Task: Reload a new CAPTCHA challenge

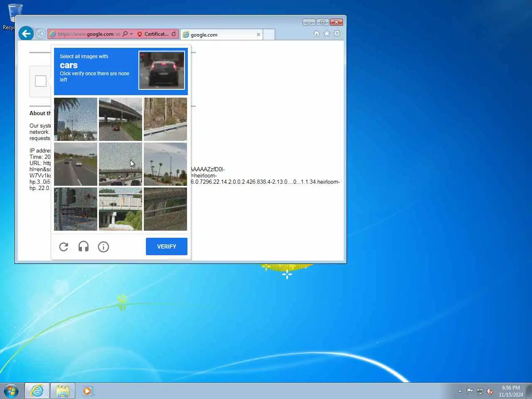Action: click(64, 247)
